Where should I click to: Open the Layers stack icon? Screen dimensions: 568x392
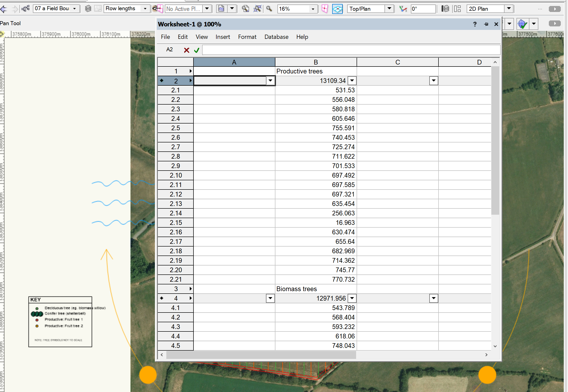pos(88,9)
